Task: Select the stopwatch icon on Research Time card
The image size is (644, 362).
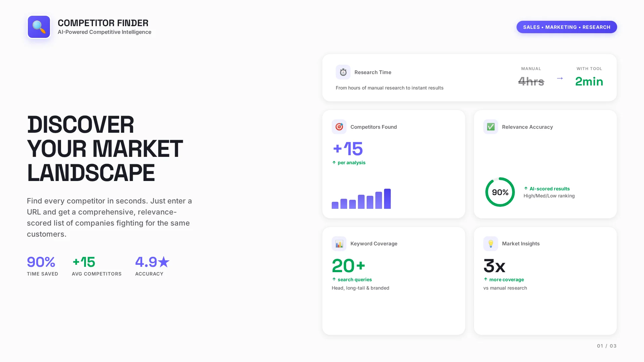Action: coord(343,72)
